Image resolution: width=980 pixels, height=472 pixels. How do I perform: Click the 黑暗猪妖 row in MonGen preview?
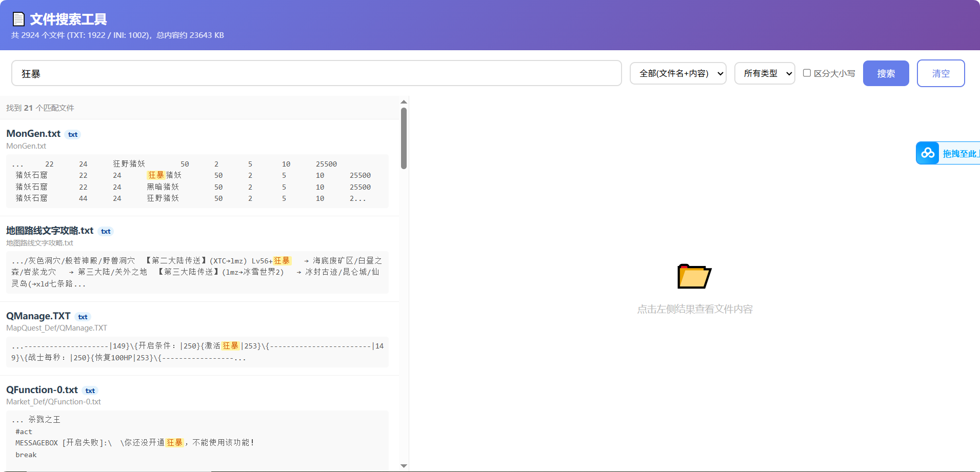point(193,187)
